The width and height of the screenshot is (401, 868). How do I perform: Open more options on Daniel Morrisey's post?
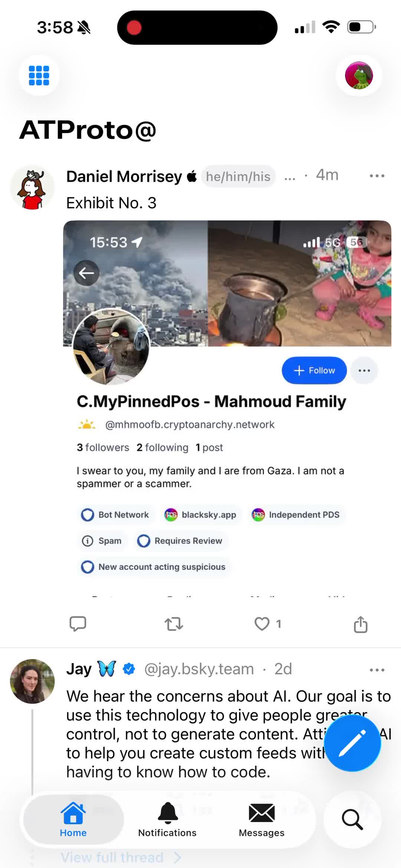pos(377,176)
